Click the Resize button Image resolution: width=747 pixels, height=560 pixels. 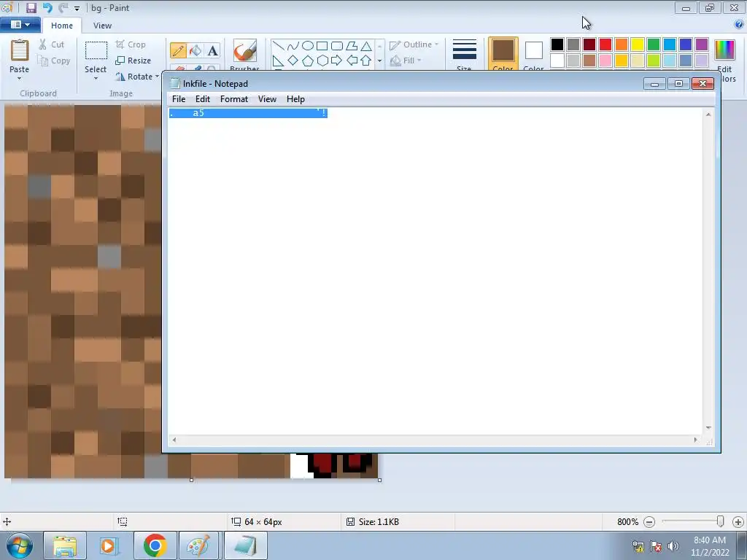pyautogui.click(x=134, y=61)
